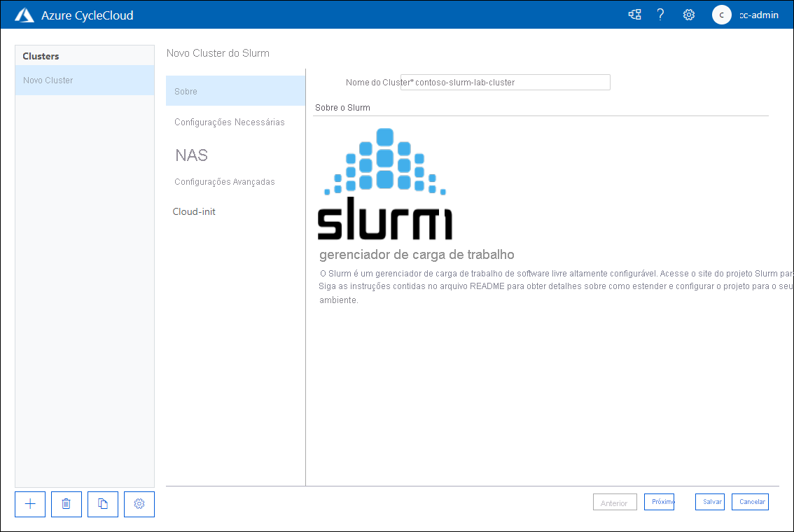The image size is (794, 532).
Task: Open cluster settings via bottom gear icon
Action: [139, 504]
